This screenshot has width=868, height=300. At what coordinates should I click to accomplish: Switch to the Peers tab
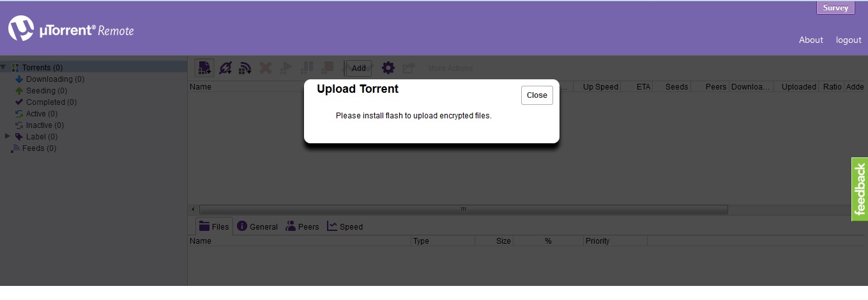(x=302, y=226)
